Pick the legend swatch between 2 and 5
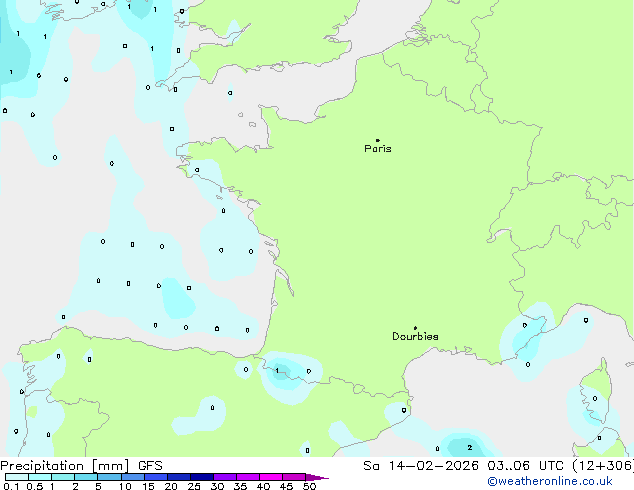 (86, 477)
